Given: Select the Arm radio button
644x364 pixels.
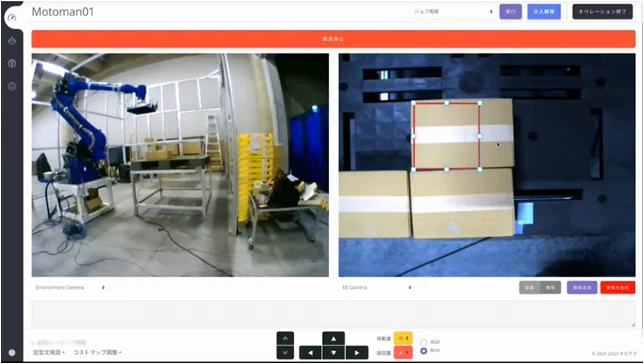Looking at the screenshot, I should tap(423, 351).
